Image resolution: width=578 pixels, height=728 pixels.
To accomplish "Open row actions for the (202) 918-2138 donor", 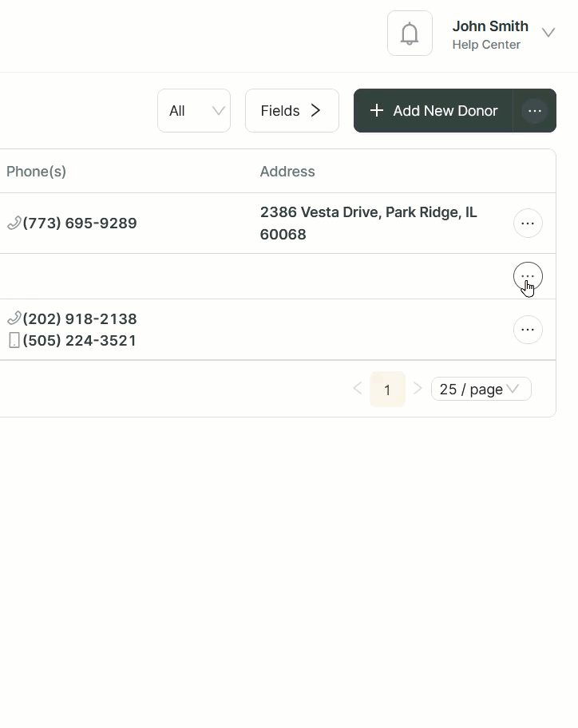I will (528, 330).
